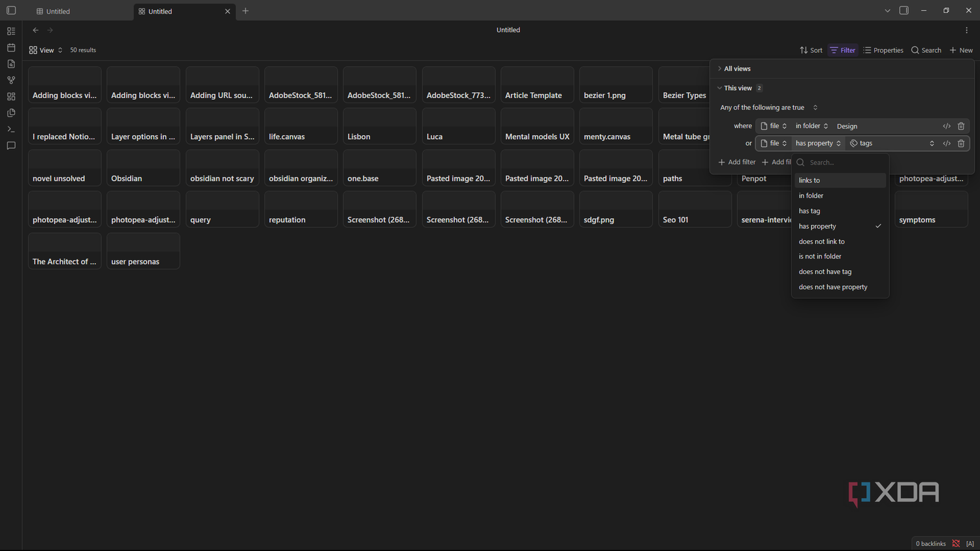Toggle the left sidebar panel icon
The image size is (980, 551).
11,10
